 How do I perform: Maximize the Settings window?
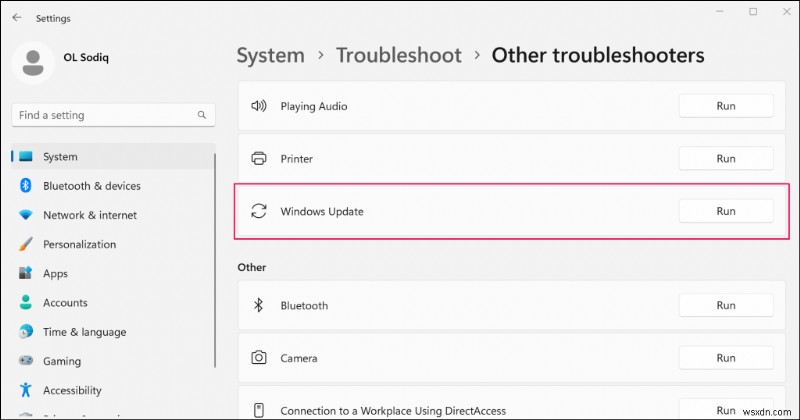pyautogui.click(x=753, y=12)
